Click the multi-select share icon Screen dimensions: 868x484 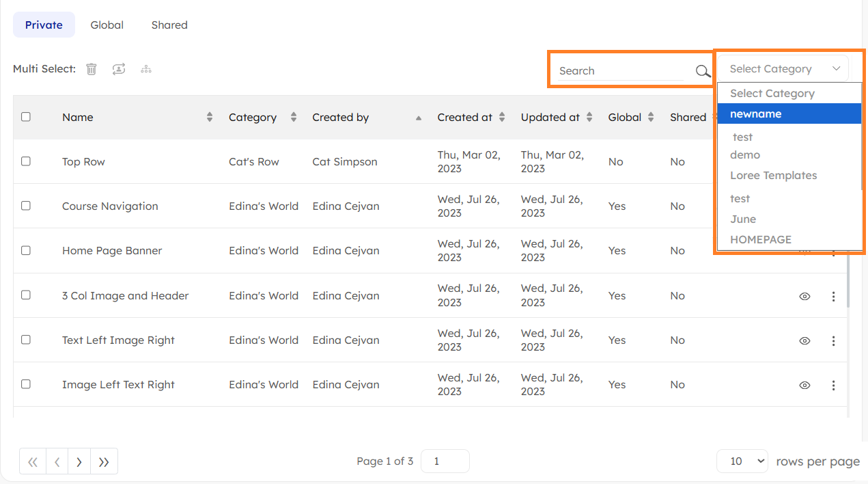pos(119,69)
